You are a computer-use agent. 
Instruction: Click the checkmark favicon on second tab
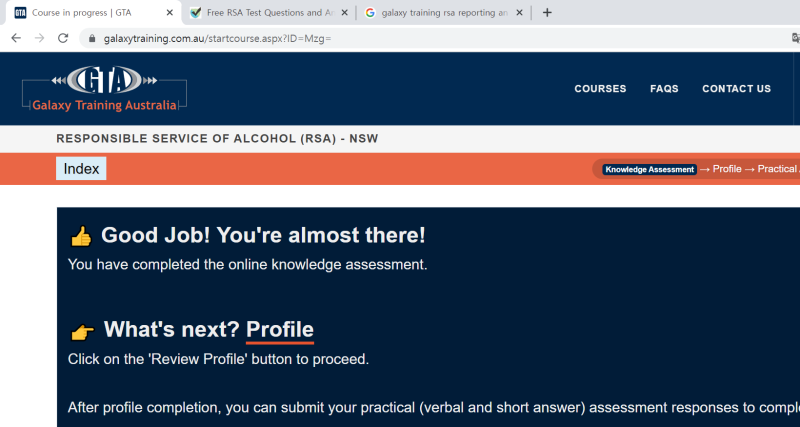(195, 13)
